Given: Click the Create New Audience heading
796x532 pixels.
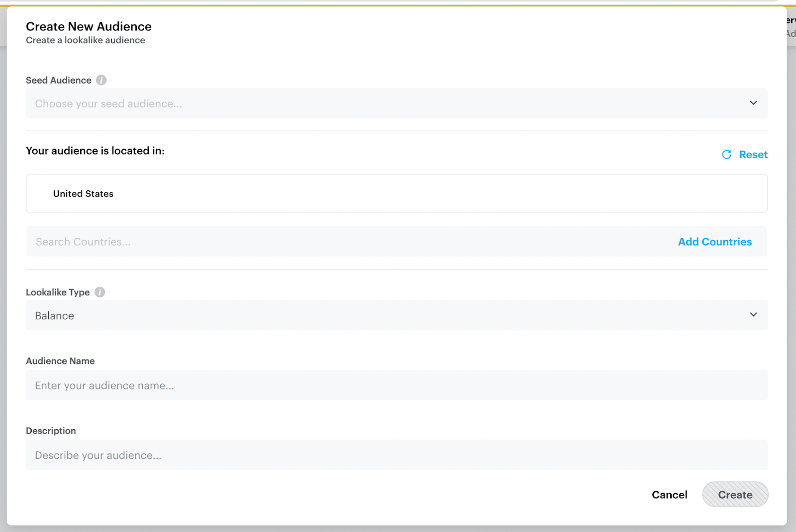Looking at the screenshot, I should 89,26.
